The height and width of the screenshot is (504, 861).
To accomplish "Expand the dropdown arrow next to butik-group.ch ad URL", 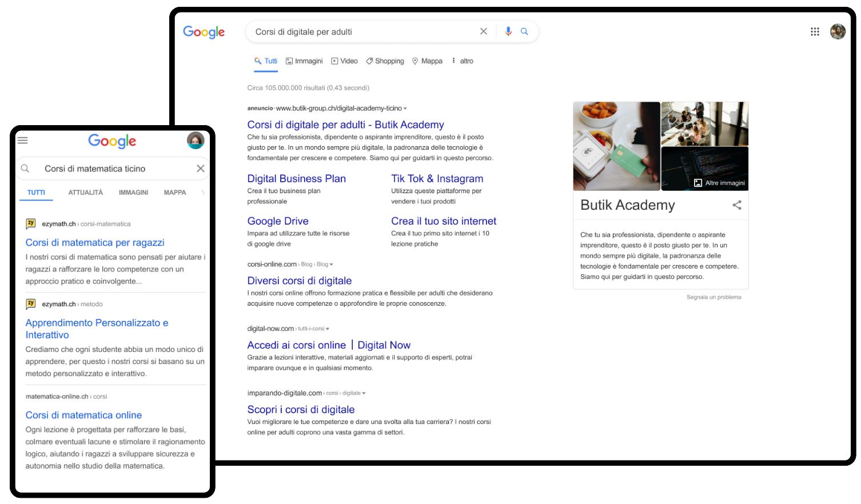I will (405, 109).
